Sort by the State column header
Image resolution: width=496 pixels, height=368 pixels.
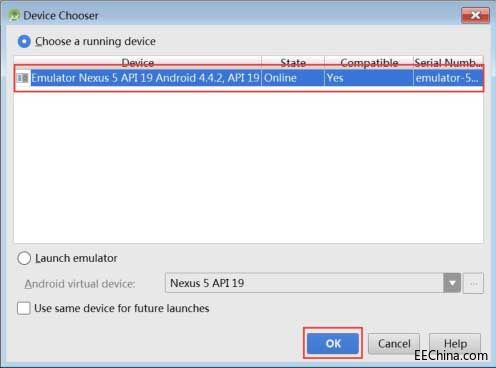pos(293,62)
